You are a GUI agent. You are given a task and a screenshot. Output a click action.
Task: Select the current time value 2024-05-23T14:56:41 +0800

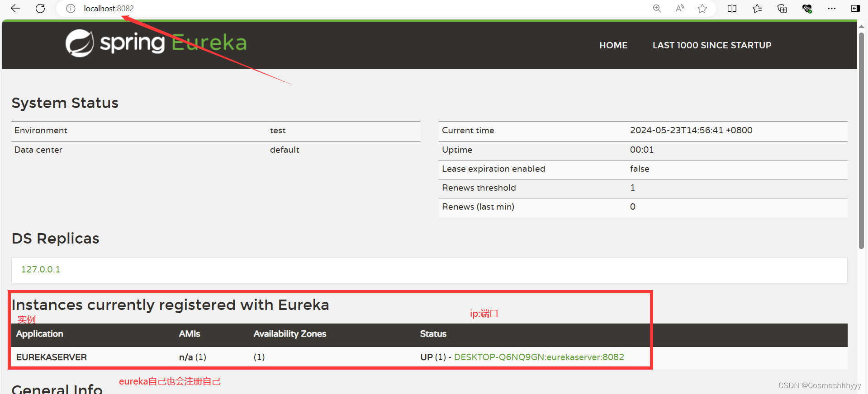691,130
